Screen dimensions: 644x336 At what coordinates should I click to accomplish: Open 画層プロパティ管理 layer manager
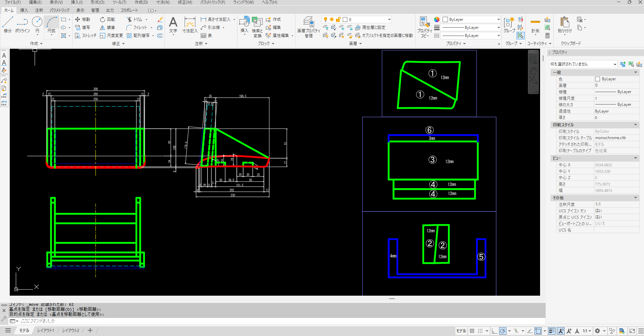(309, 27)
